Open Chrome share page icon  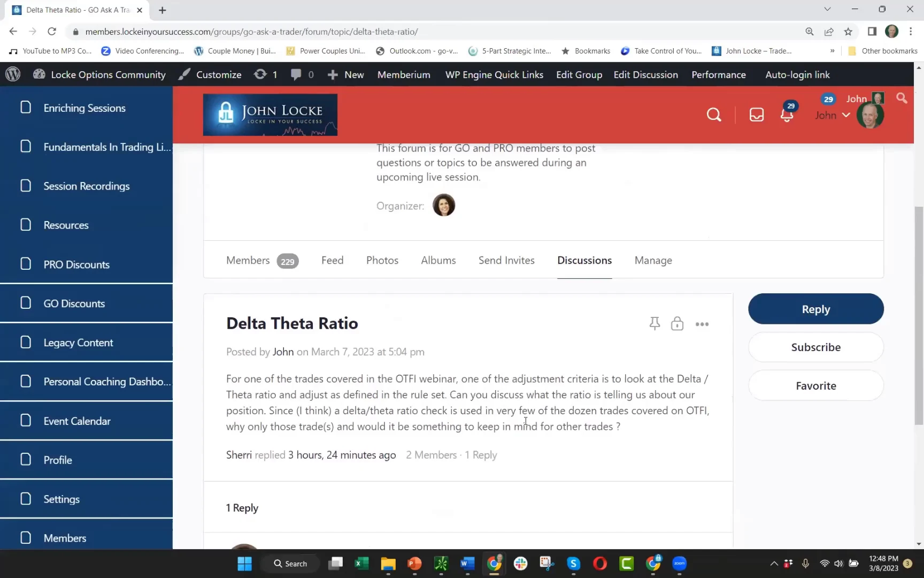point(829,32)
